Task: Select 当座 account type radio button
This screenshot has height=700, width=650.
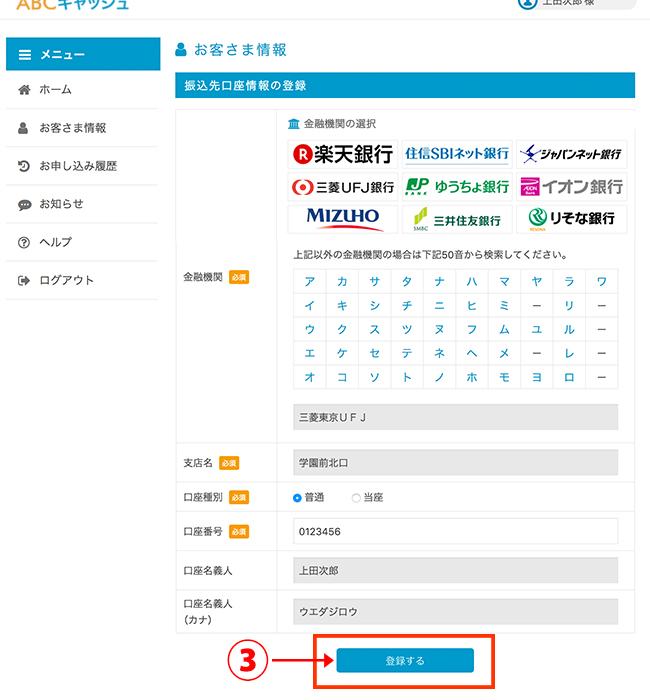Action: click(x=356, y=498)
